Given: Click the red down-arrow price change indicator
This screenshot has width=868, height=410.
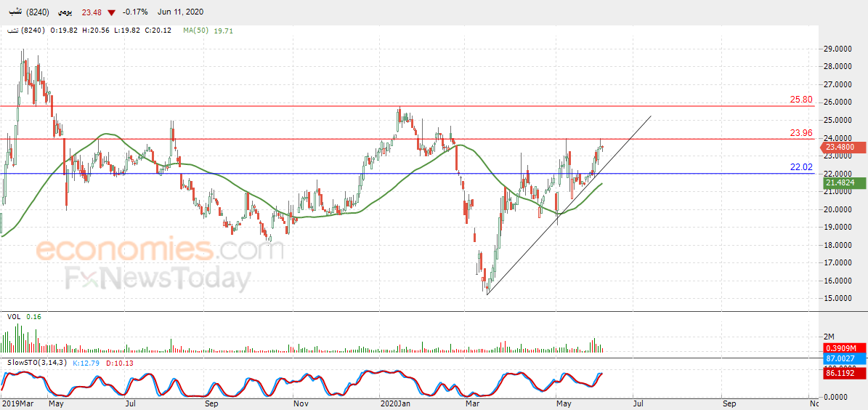Looking at the screenshot, I should (x=112, y=13).
